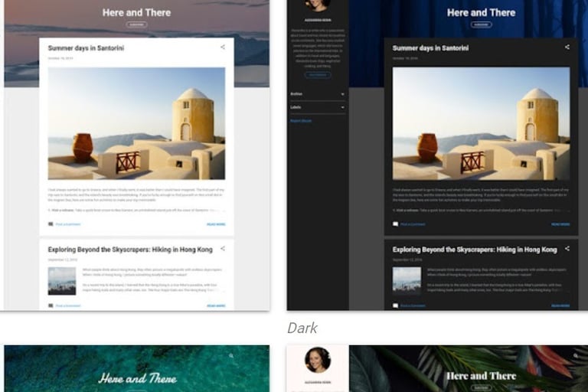Share Santorini post in Dark theme preview
The height and width of the screenshot is (392, 588).
[x=567, y=47]
